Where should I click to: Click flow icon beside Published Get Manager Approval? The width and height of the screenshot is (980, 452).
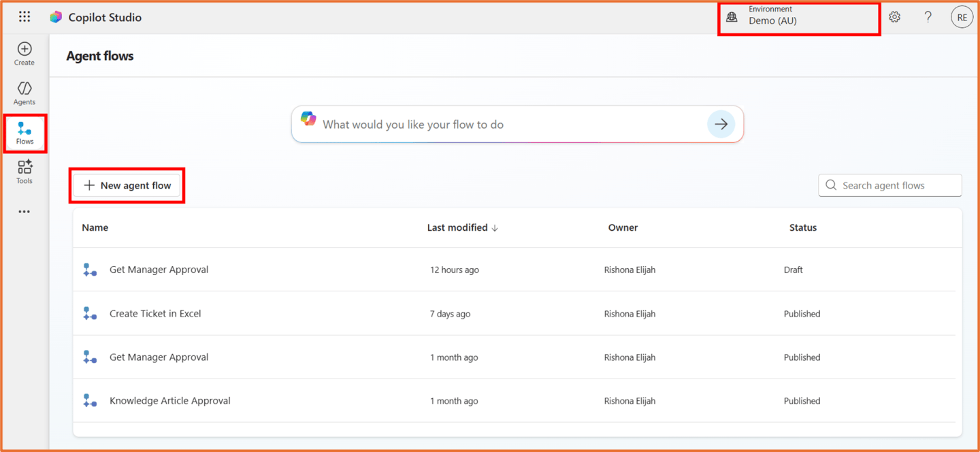pos(90,357)
